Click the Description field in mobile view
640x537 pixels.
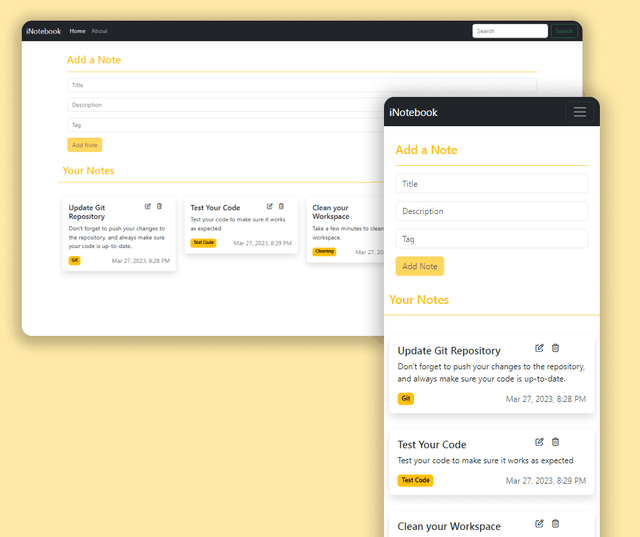point(491,211)
